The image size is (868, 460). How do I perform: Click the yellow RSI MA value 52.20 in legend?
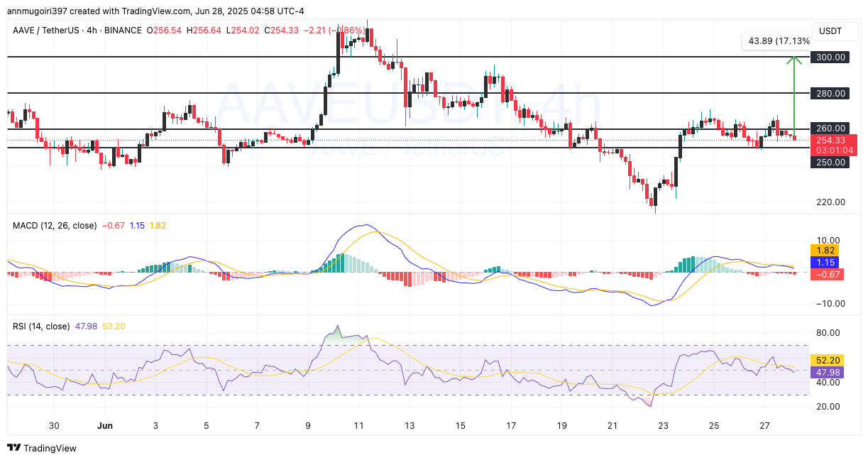[x=114, y=326]
